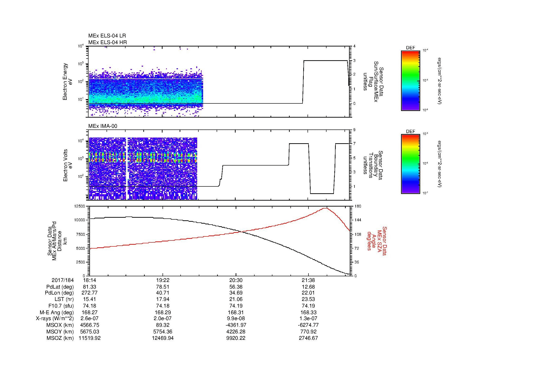Click the PdLon value 40.71
This screenshot has width=555, height=392.
pyautogui.click(x=163, y=293)
